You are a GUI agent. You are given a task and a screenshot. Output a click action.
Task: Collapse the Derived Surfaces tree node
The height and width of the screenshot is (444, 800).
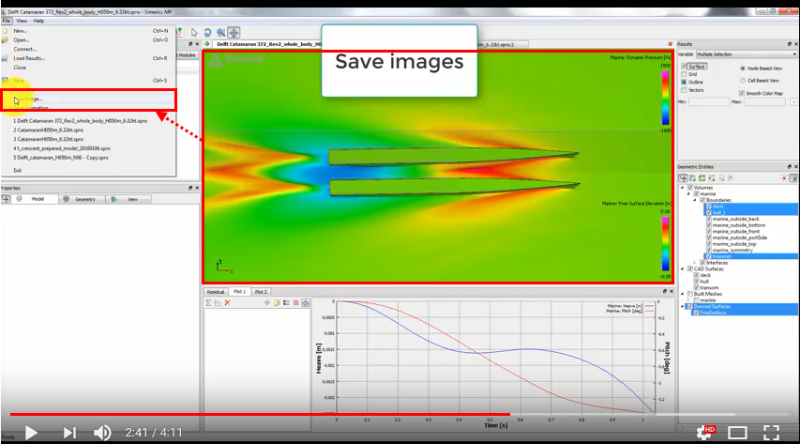pyautogui.click(x=683, y=306)
